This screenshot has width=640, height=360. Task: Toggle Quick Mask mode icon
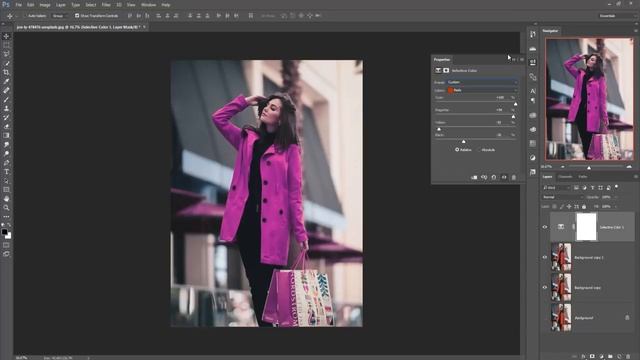(6, 245)
